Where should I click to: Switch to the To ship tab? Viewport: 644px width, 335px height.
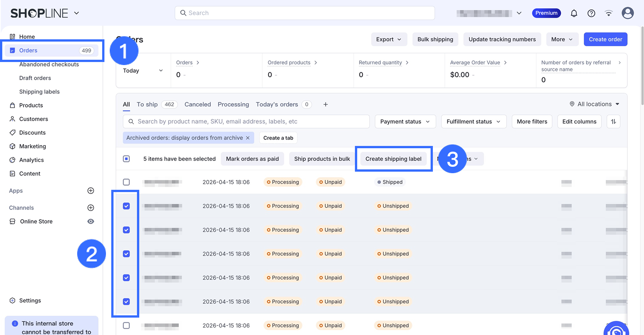[x=147, y=104]
